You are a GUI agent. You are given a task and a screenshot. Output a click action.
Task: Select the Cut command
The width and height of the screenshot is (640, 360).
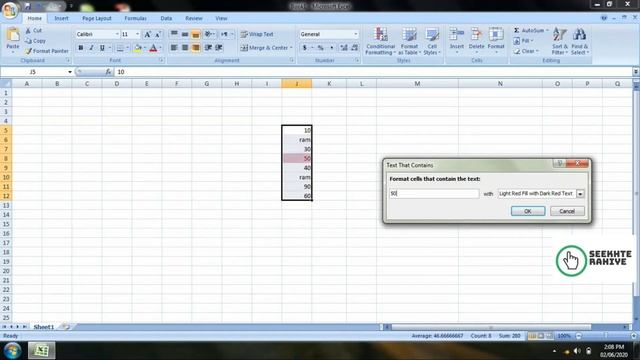(33, 30)
